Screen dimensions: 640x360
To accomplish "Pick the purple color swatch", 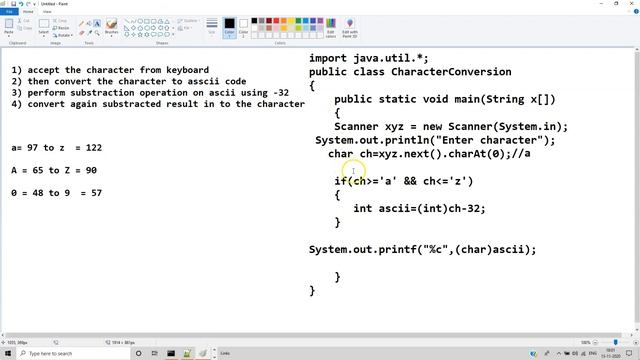I will tap(320, 21).
